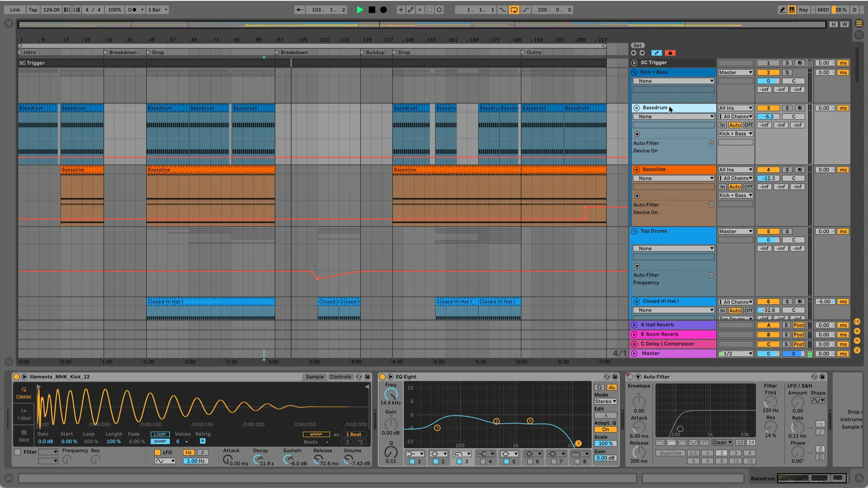
Task: Switch to the sampler Controls tab
Action: pyautogui.click(x=340, y=377)
